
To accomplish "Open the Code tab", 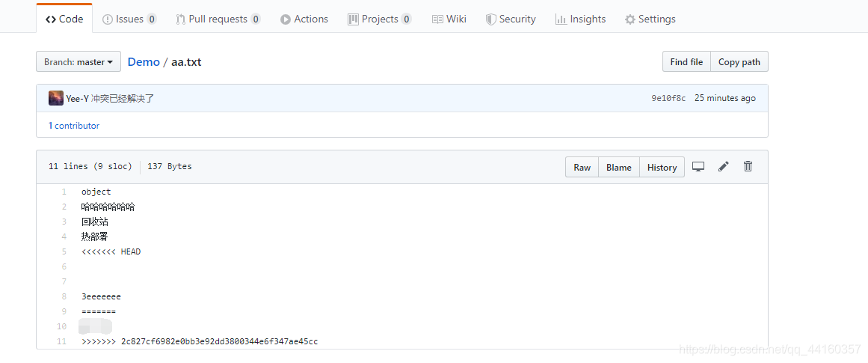I will pos(64,19).
